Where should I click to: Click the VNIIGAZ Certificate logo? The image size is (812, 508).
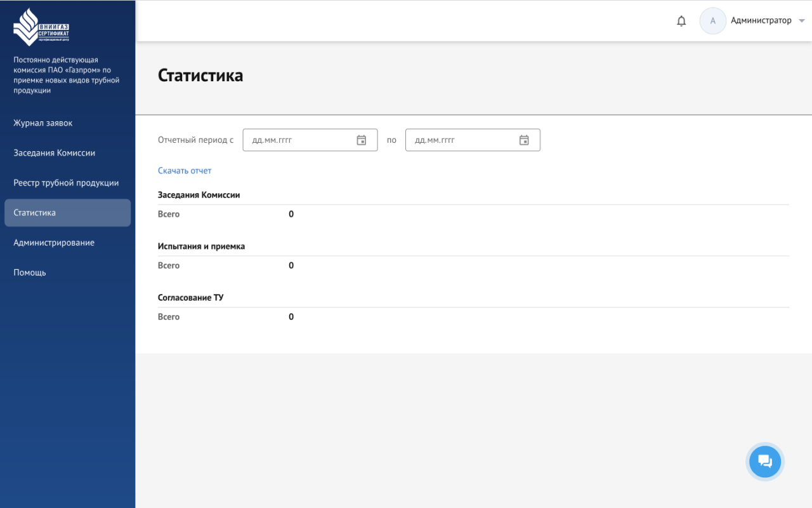(41, 27)
